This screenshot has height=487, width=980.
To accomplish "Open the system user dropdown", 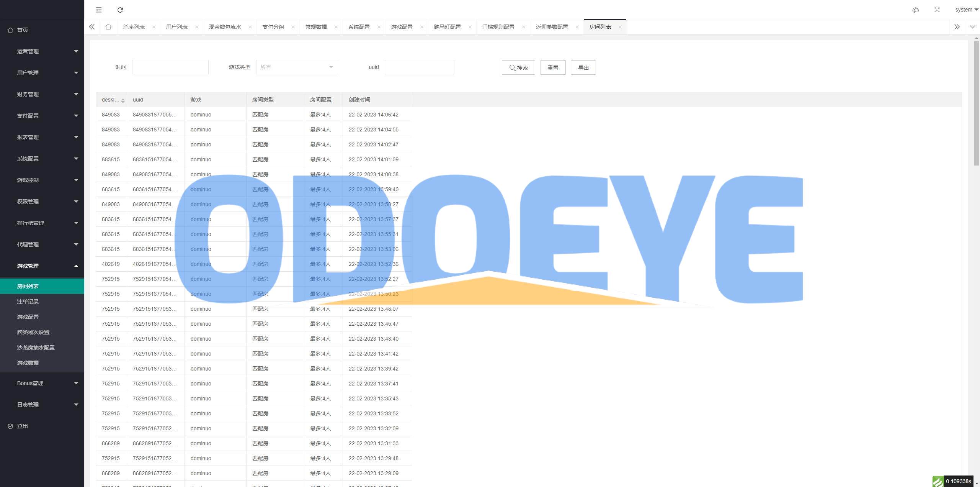I will pyautogui.click(x=966, y=10).
